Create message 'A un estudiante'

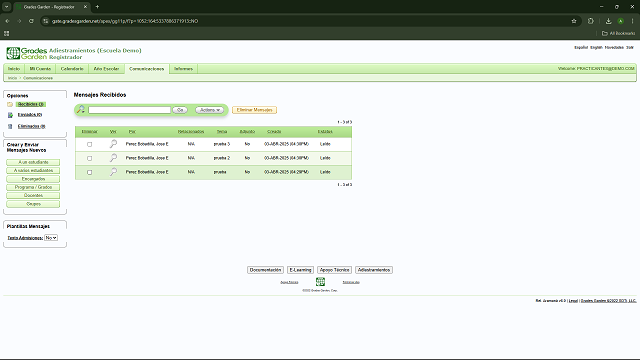pyautogui.click(x=33, y=162)
